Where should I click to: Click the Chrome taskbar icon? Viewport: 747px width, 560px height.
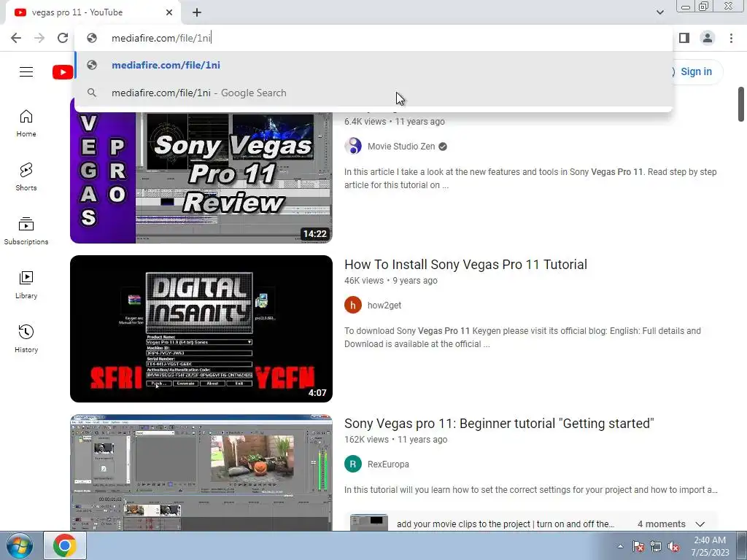[x=65, y=545]
